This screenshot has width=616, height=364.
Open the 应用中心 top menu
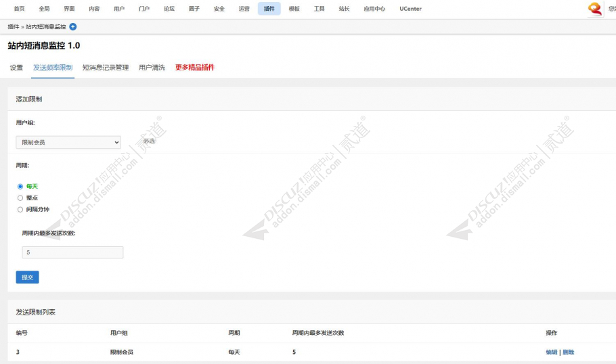tap(374, 9)
